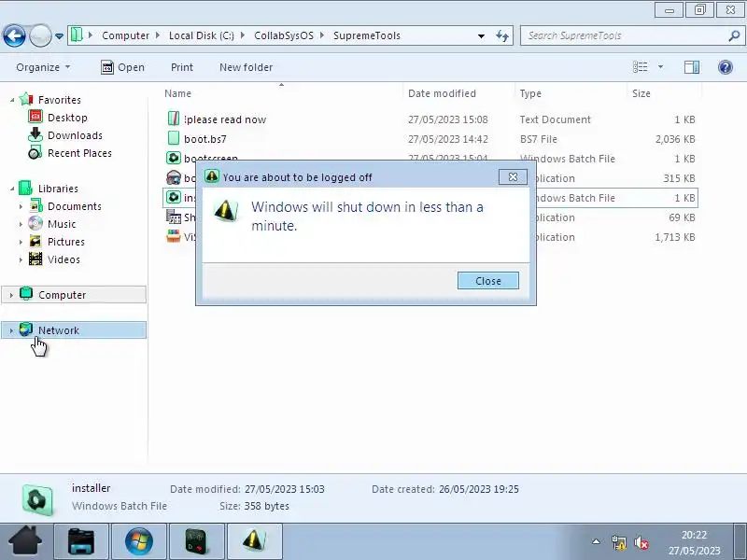Click Print in the toolbar

(x=182, y=67)
